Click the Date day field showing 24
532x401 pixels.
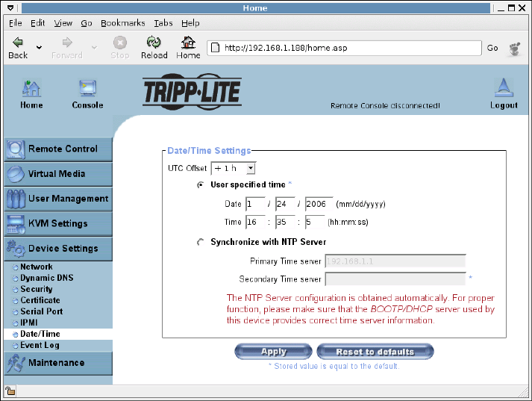[285, 204]
